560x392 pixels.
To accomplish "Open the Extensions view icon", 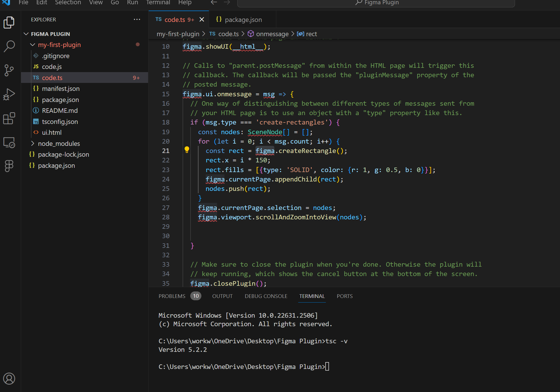I will point(9,118).
